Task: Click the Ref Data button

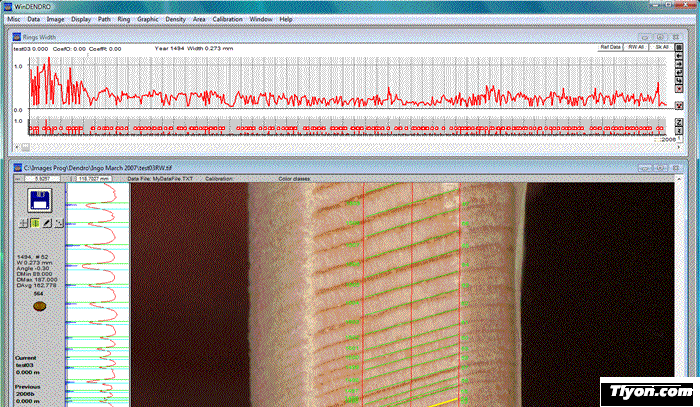Action: coord(610,47)
